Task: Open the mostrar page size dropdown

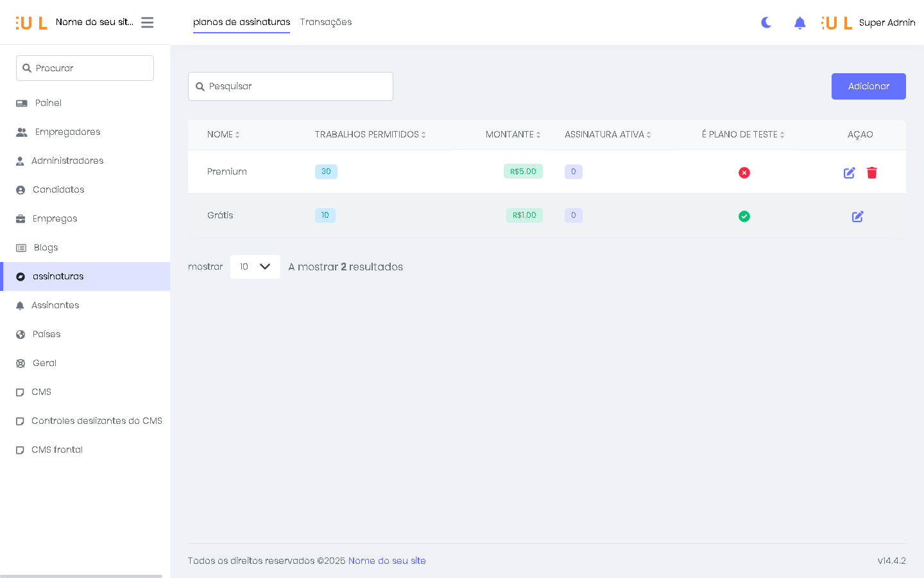Action: click(255, 267)
